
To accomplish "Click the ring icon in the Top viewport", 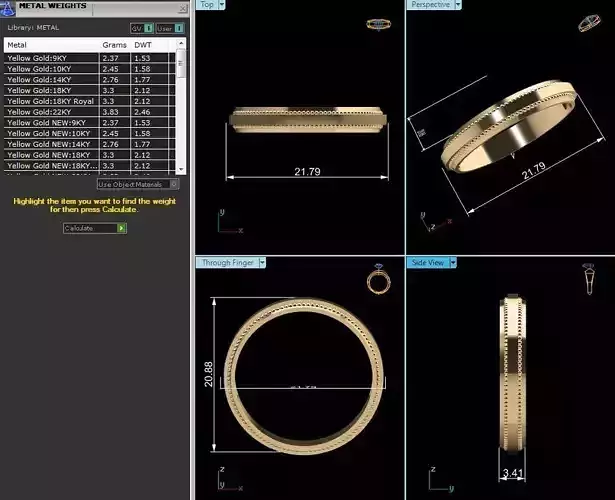I will point(378,24).
